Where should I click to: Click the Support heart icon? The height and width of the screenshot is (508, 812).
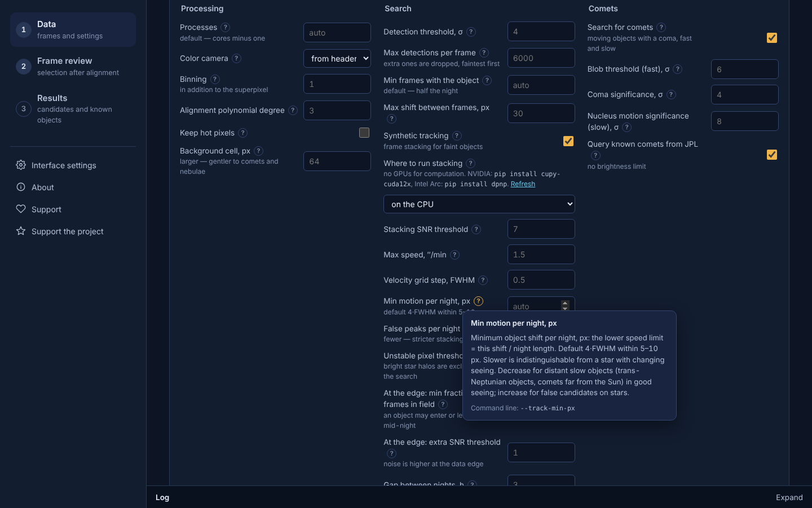[21, 209]
